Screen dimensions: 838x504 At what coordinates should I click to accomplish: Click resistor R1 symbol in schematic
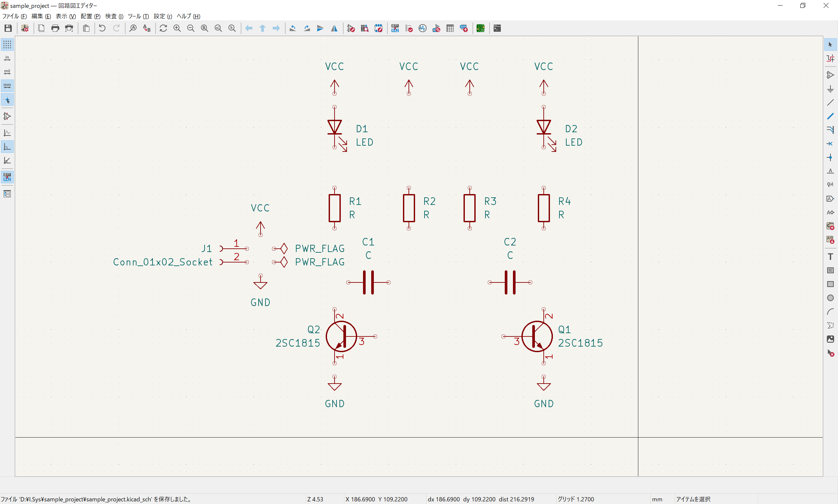(335, 208)
